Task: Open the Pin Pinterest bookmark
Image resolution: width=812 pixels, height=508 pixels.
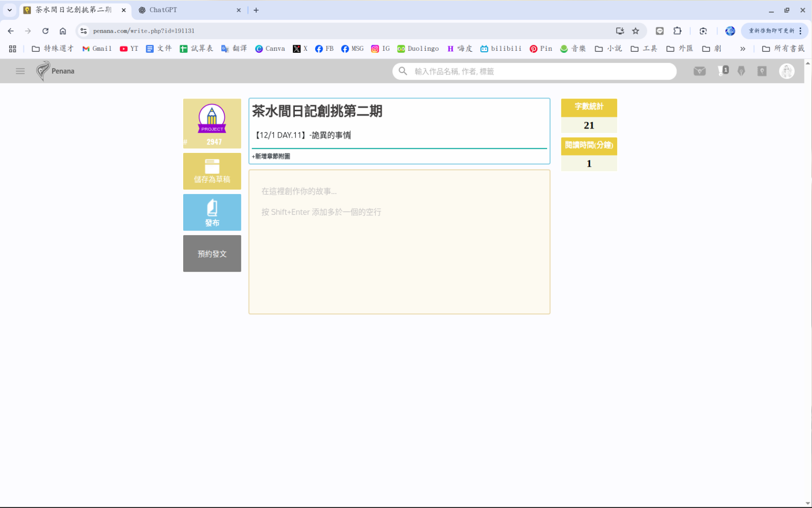Action: [x=541, y=49]
